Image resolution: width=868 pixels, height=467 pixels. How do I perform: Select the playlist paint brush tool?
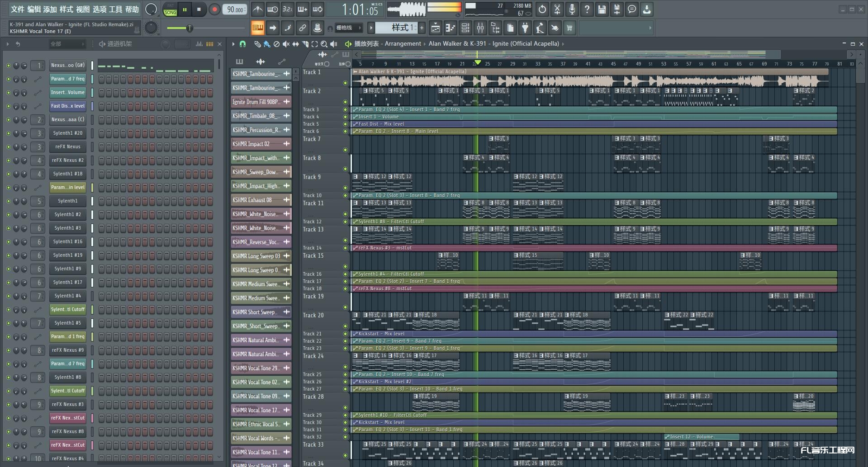267,44
